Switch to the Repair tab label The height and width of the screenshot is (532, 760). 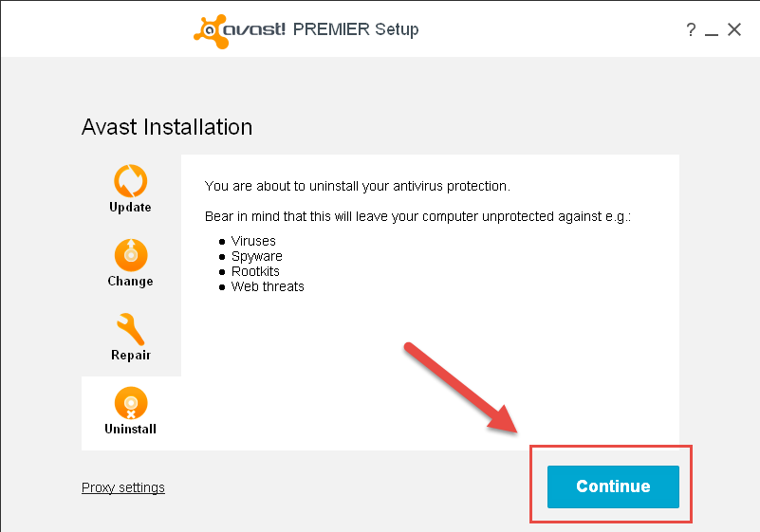131,356
